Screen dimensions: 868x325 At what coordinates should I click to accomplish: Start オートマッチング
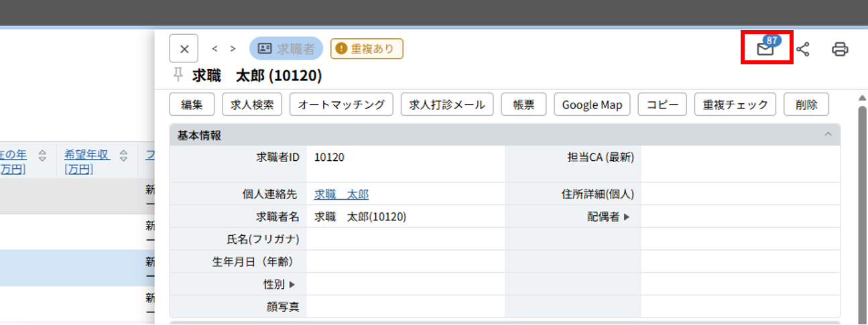[341, 105]
